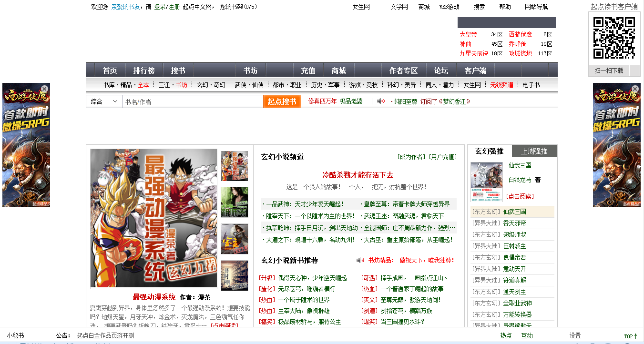Click the 极品老婆 hot search link
Viewport: 644px width, 344px height.
[x=351, y=101]
